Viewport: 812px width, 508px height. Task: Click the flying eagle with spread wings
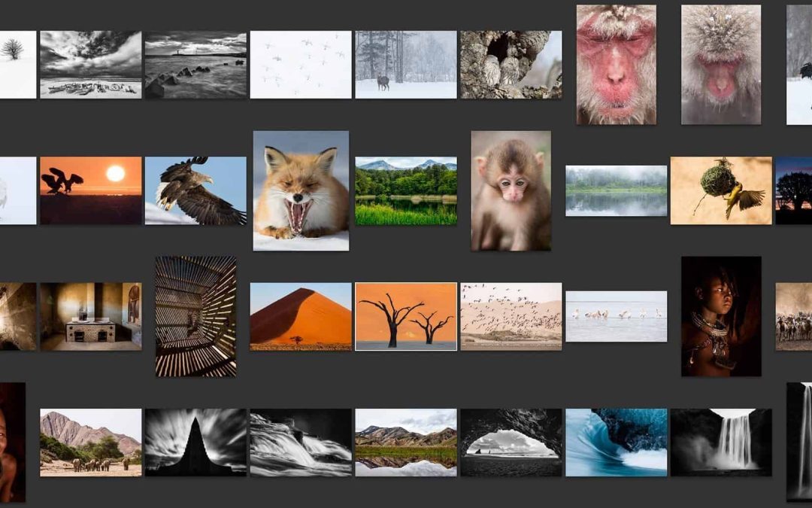195,190
